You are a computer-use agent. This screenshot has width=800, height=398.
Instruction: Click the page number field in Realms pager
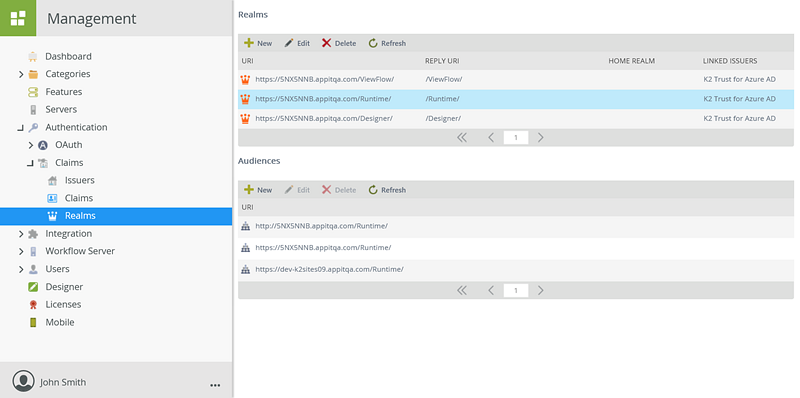[516, 137]
